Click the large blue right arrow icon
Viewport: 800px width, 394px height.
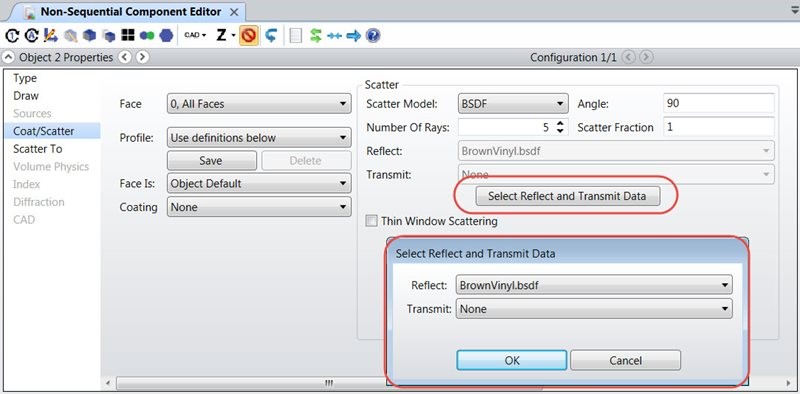click(x=353, y=36)
